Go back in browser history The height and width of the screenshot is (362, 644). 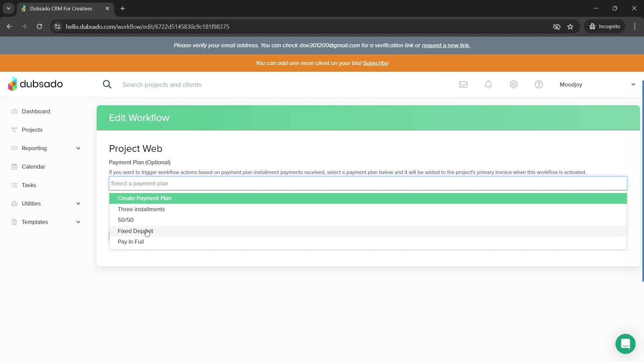(9, 26)
